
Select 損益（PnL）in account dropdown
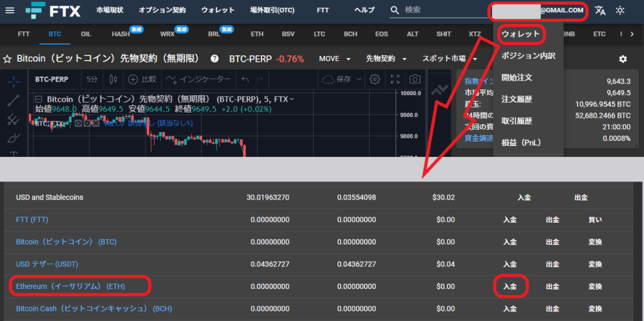point(521,142)
